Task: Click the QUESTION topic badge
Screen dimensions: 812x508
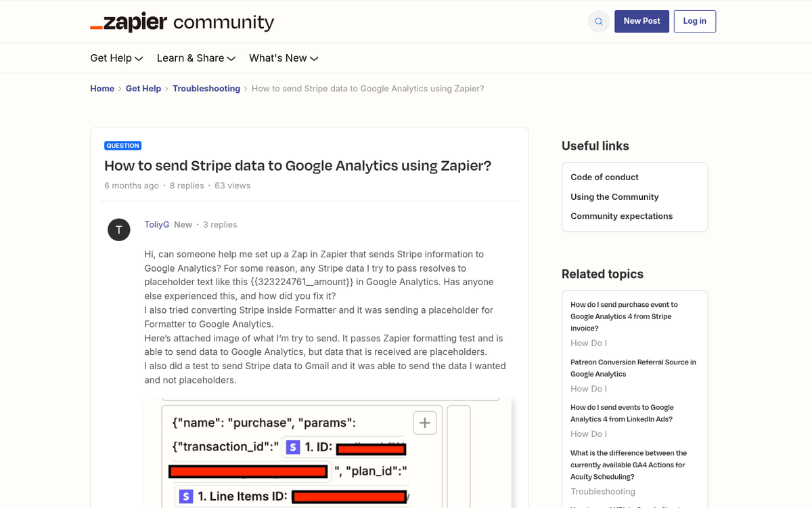Action: [x=122, y=145]
